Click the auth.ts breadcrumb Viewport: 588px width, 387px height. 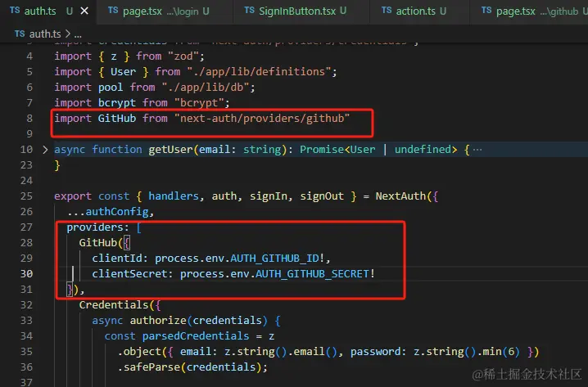[45, 34]
